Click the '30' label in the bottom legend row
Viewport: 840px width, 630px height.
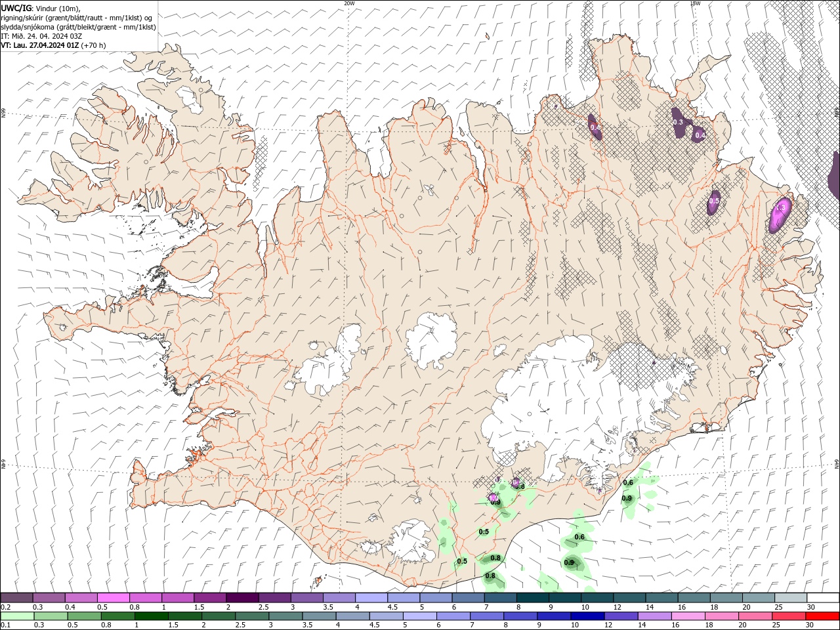810,625
